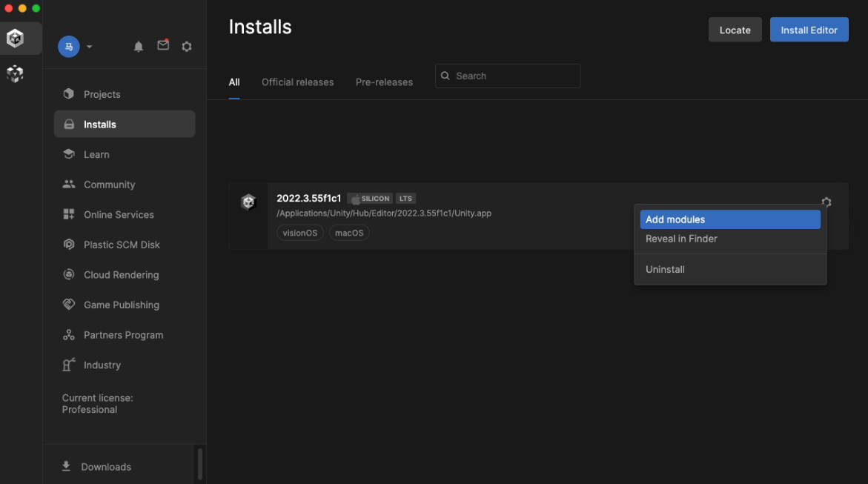Click the visionOS module tag
868x484 pixels.
pos(300,233)
